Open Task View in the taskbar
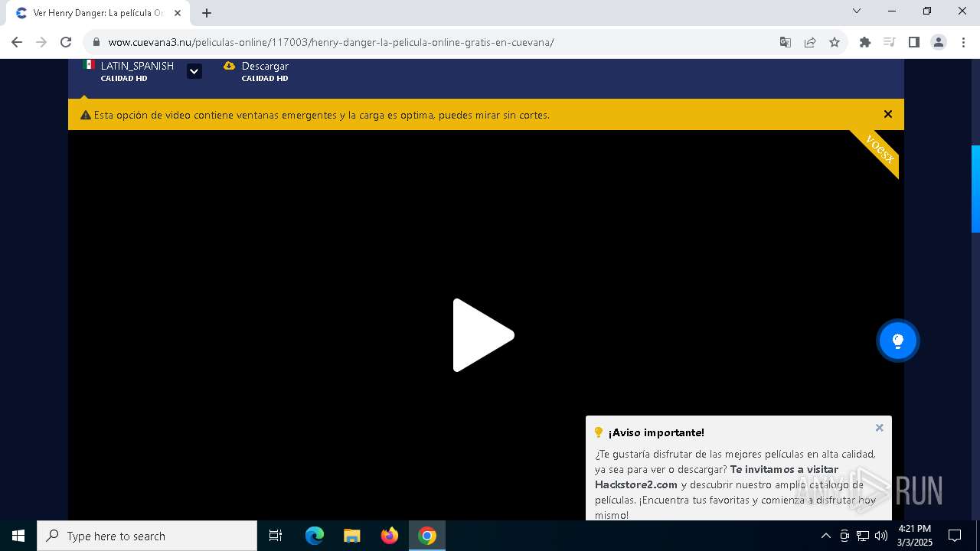This screenshot has width=980, height=551. (276, 536)
